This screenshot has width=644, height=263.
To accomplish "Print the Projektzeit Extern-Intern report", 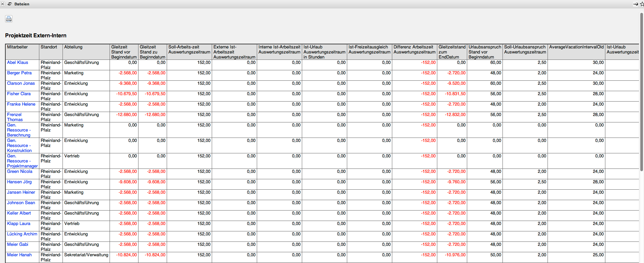I will (9, 19).
